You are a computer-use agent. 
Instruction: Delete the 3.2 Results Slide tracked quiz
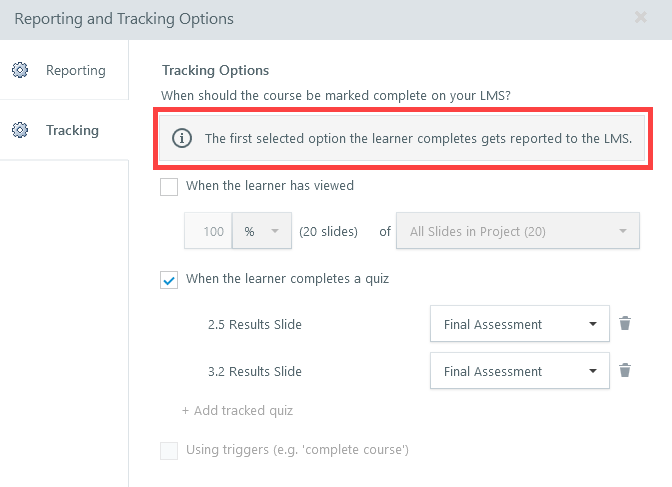tap(625, 371)
